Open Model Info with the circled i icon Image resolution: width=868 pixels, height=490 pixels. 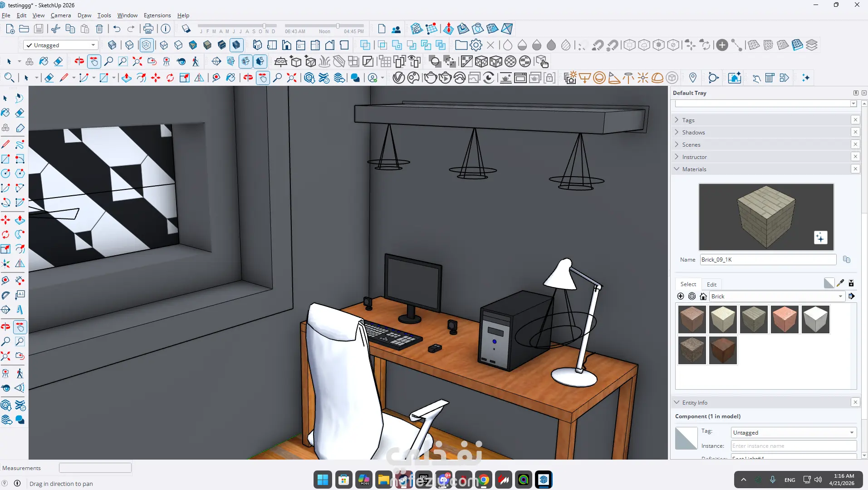[166, 29]
